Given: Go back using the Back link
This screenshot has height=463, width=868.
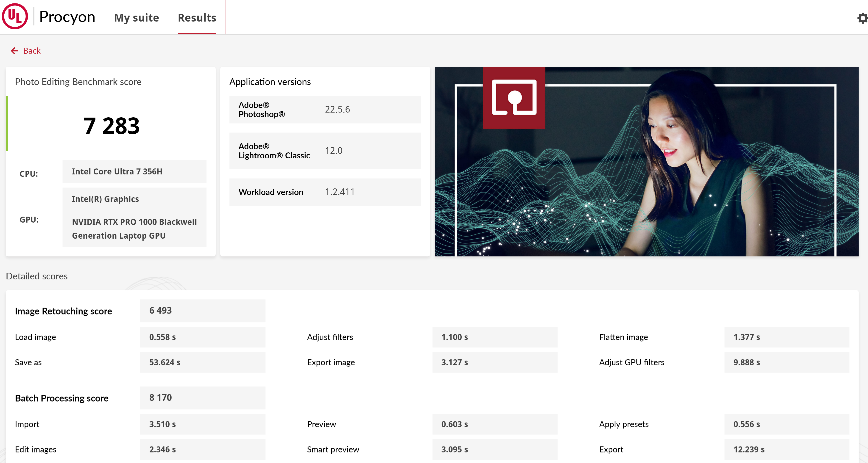Looking at the screenshot, I should point(32,51).
